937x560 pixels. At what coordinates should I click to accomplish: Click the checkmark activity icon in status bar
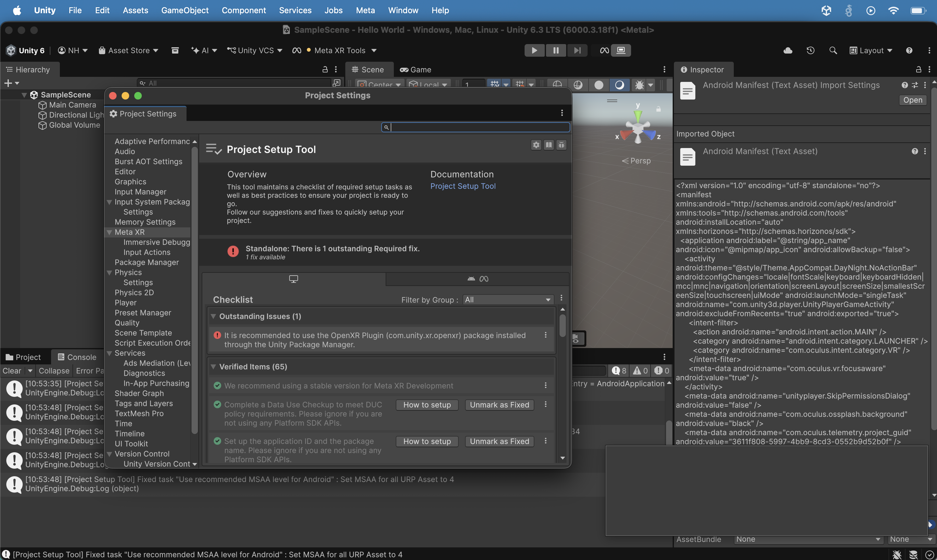[x=929, y=554]
